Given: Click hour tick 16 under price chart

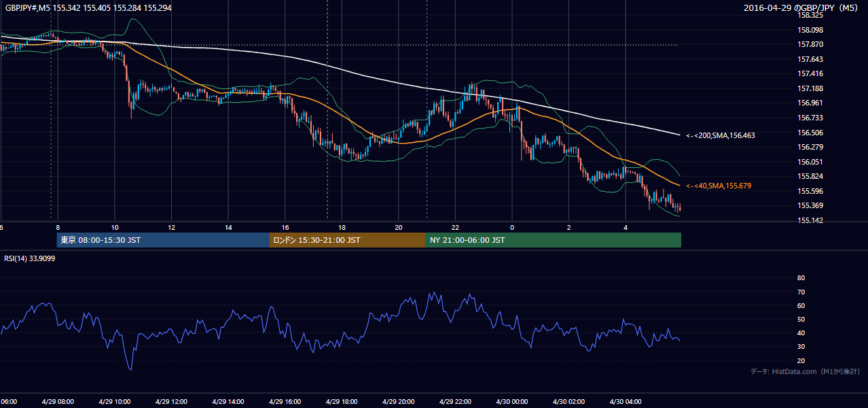Looking at the screenshot, I should tap(285, 227).
